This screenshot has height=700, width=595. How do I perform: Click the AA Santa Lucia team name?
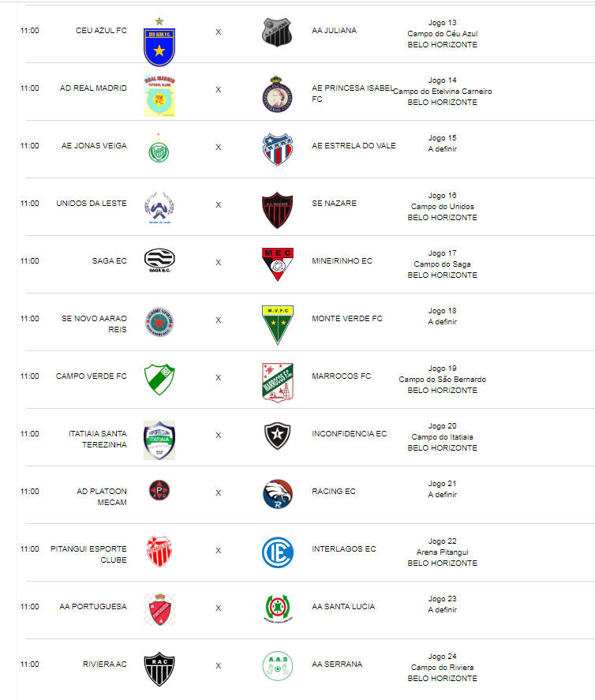tap(343, 606)
